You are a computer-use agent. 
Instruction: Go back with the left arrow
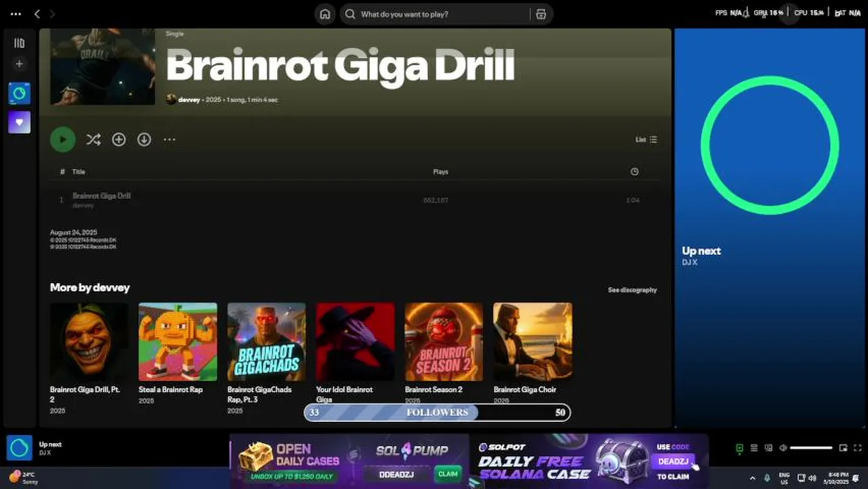click(37, 14)
